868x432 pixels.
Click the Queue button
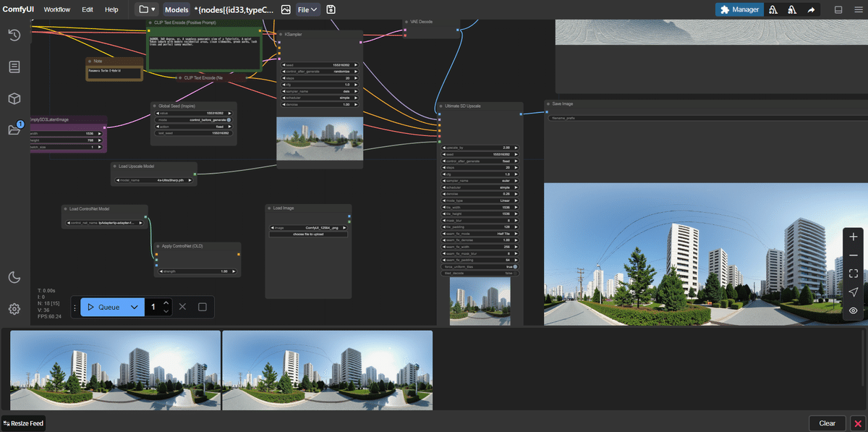click(x=103, y=307)
